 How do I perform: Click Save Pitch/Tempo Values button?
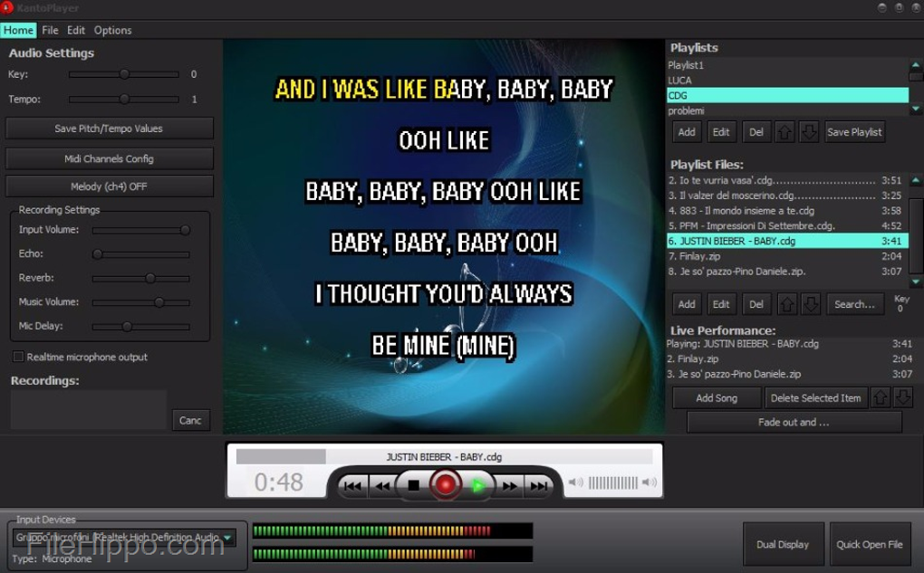(109, 129)
